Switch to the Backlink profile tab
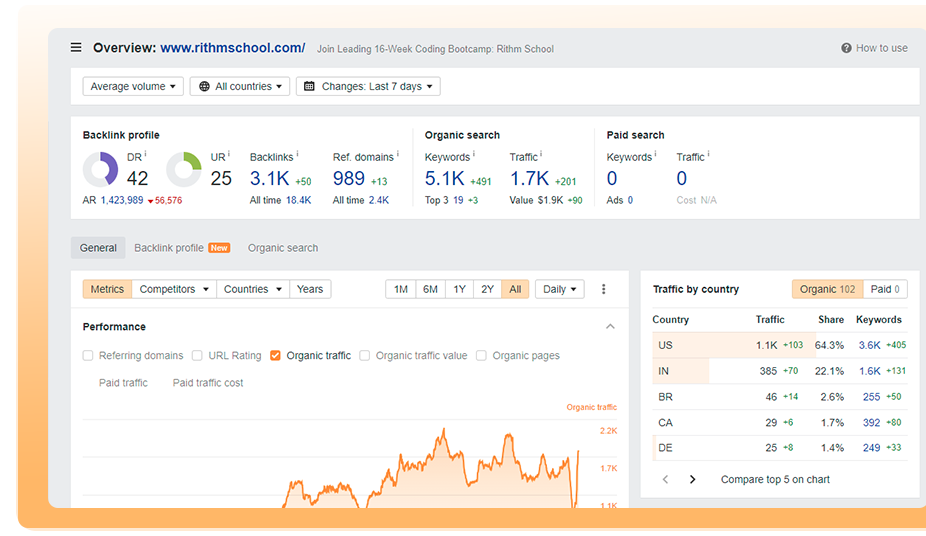The height and width of the screenshot is (536, 926). point(182,248)
